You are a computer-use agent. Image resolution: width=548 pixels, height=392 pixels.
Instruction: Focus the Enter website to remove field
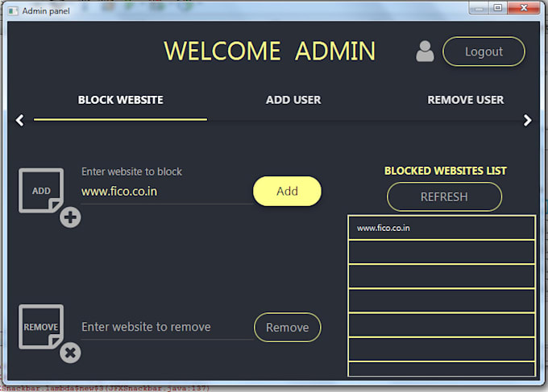(x=167, y=327)
